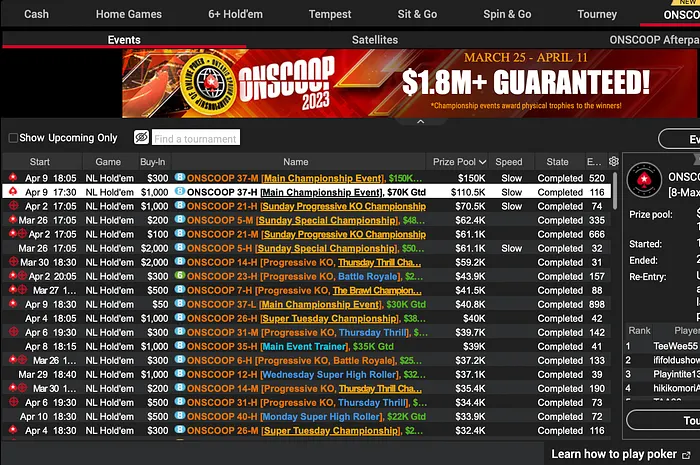The image size is (700, 465).
Task: Click target icon on Mar 30 18:30 row
Action: pos(14,262)
